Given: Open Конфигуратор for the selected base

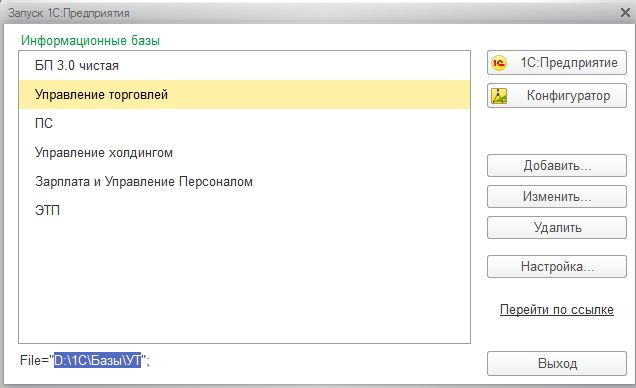Looking at the screenshot, I should point(556,96).
